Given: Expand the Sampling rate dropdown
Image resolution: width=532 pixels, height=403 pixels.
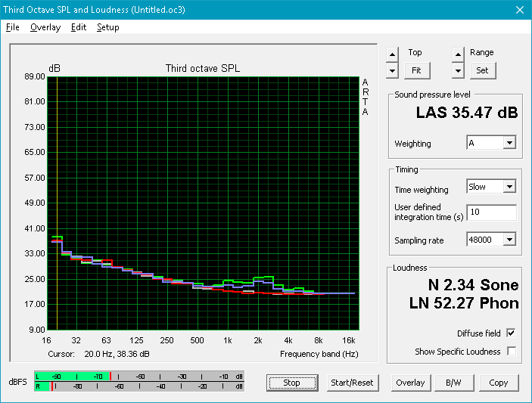Looking at the screenshot, I should tap(509, 240).
